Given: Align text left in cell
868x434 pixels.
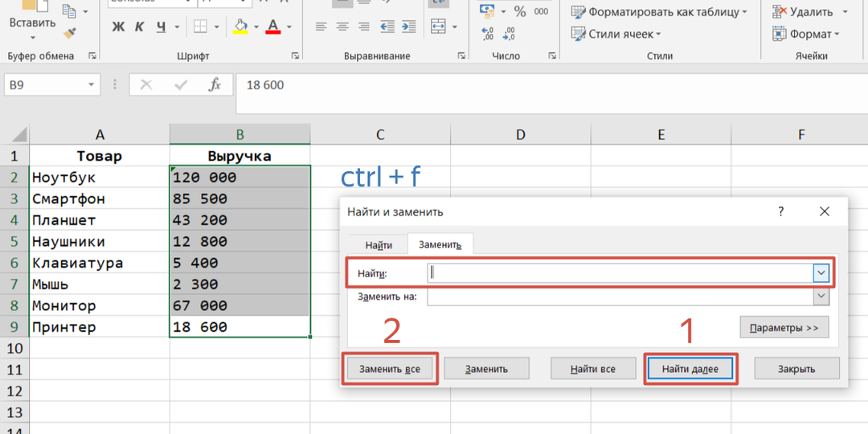Looking at the screenshot, I should [x=321, y=27].
